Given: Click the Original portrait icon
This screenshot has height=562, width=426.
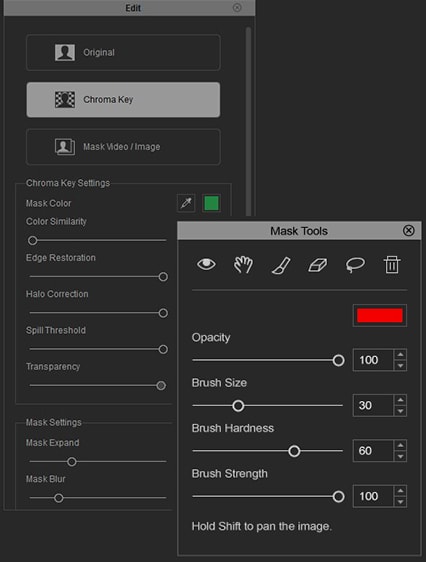Looking at the screenshot, I should pos(65,52).
